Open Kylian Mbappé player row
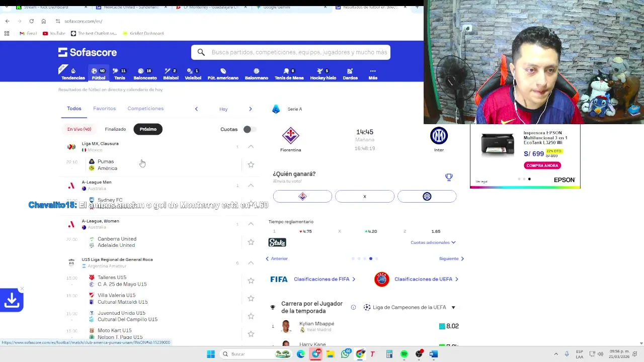644x362 pixels. [365, 326]
